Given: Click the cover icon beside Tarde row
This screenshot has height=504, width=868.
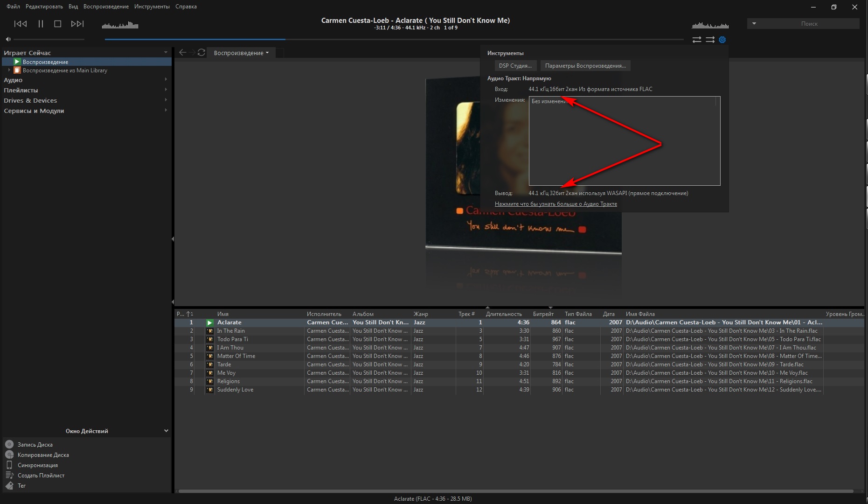Looking at the screenshot, I should pyautogui.click(x=210, y=364).
